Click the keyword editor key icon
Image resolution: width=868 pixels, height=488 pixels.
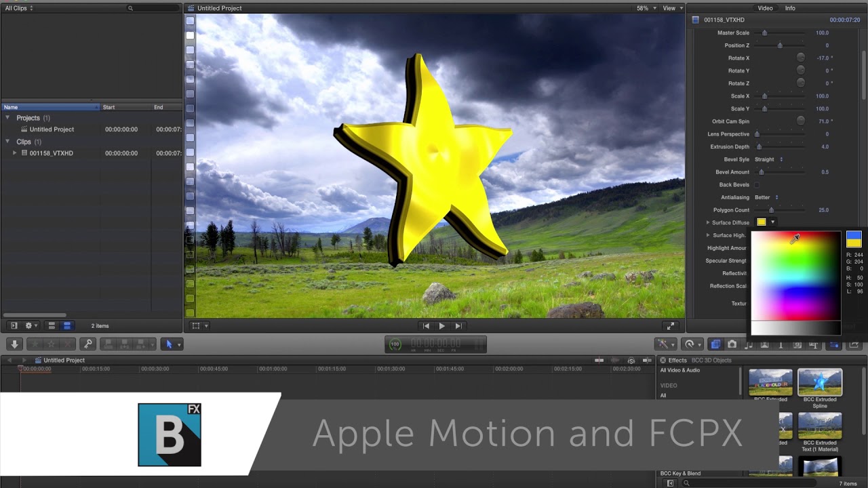(x=87, y=344)
